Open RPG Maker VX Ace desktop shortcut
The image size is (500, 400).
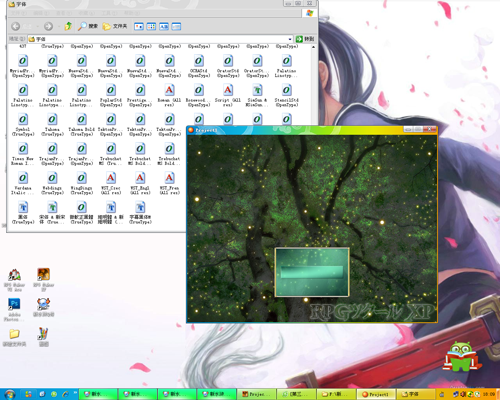tap(14, 280)
